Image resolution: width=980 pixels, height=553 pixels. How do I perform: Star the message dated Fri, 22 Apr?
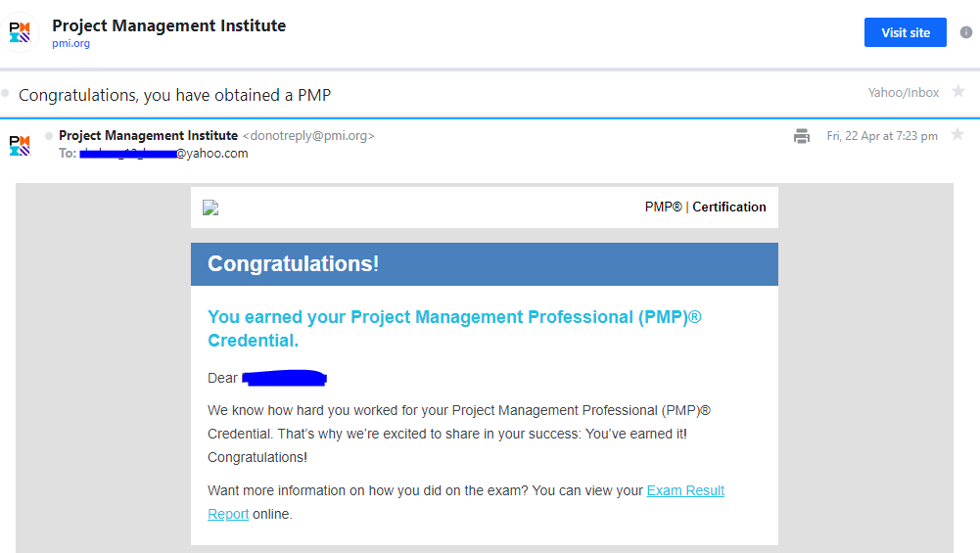[x=957, y=135]
